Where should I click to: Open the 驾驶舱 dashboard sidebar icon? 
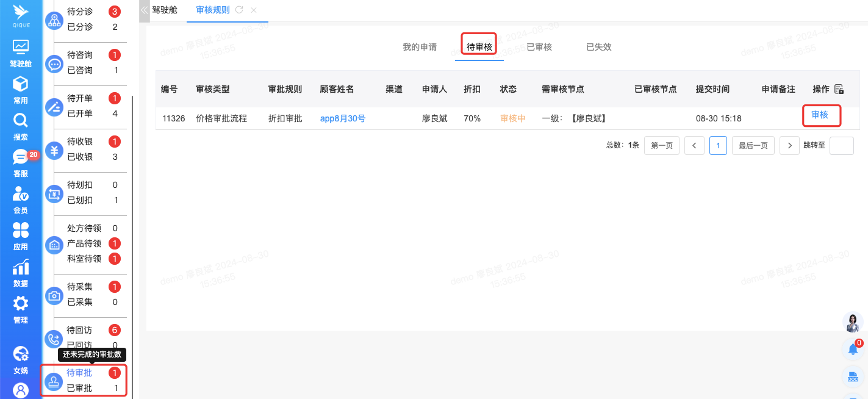point(20,47)
